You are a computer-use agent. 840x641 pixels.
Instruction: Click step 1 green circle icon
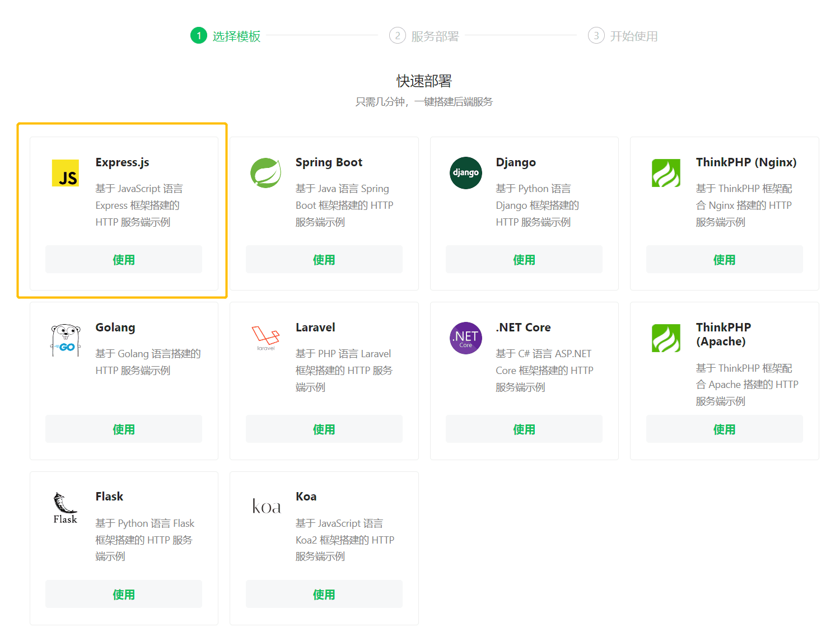(199, 36)
